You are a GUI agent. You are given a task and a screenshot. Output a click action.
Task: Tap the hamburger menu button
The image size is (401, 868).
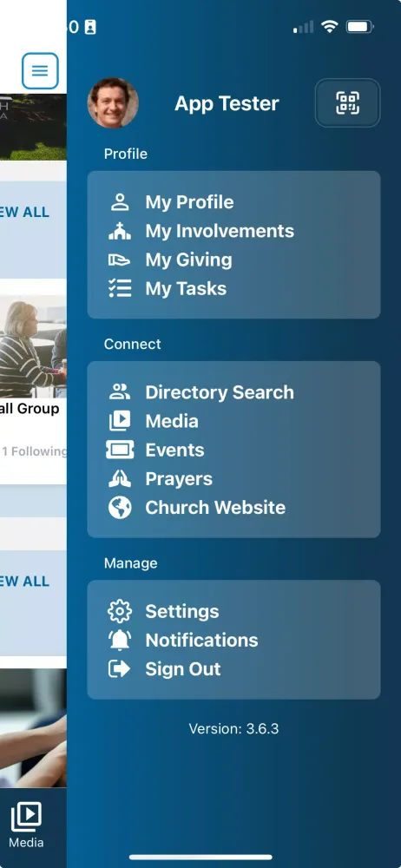pyautogui.click(x=40, y=71)
